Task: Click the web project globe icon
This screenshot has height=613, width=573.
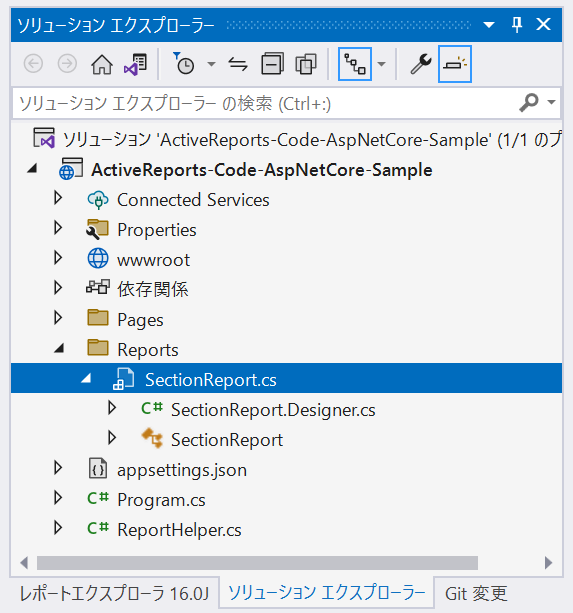Action: click(x=70, y=169)
